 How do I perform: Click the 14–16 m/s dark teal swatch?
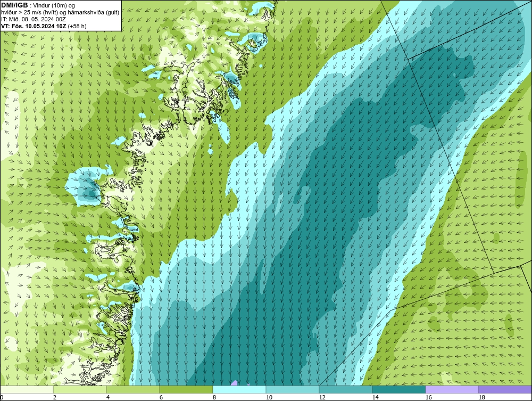click(x=398, y=389)
